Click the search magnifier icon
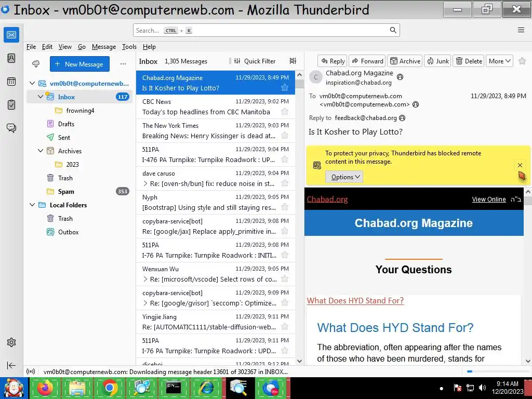532x399 pixels. click(x=393, y=30)
